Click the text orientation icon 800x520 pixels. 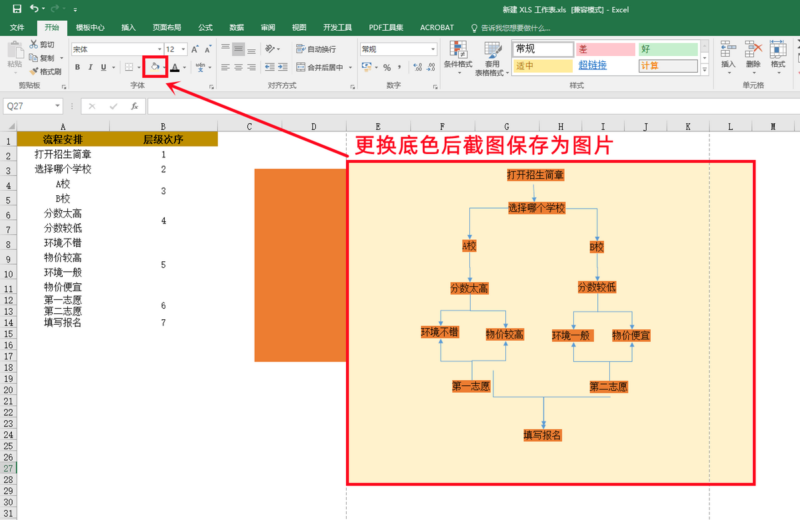pos(270,49)
